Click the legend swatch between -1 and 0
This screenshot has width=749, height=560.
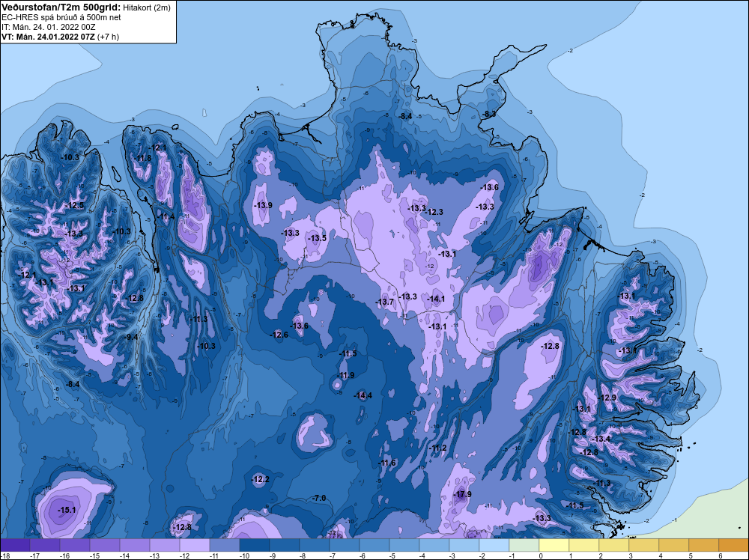click(x=524, y=545)
